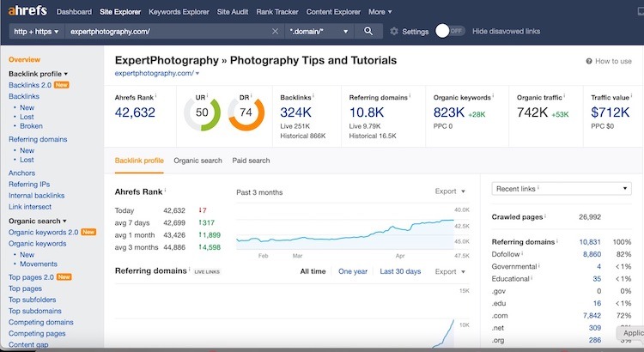Open Competing pages report

point(37,333)
